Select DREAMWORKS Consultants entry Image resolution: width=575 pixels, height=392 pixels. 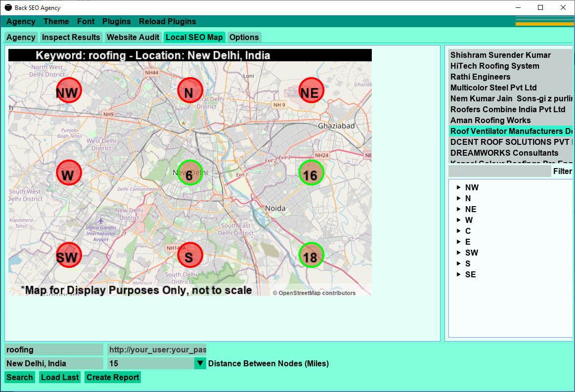click(510, 153)
